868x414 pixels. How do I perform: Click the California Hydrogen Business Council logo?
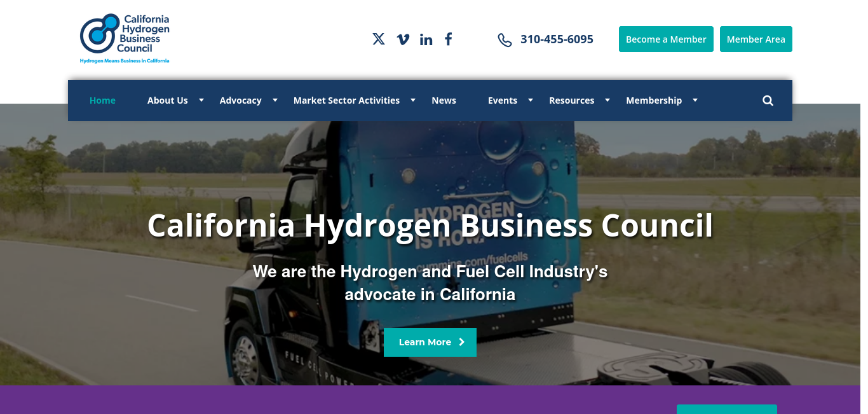(x=125, y=38)
